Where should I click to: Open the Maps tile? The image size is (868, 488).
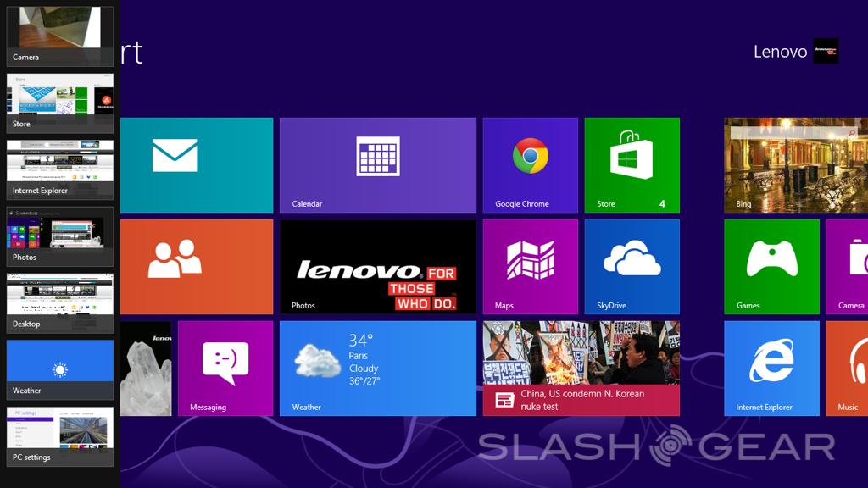pyautogui.click(x=530, y=266)
